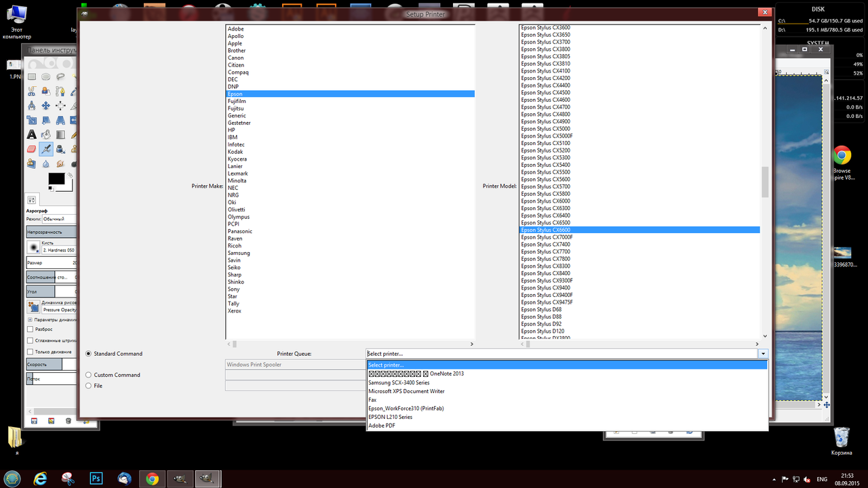Select Xerox in Printer Make list

point(351,310)
